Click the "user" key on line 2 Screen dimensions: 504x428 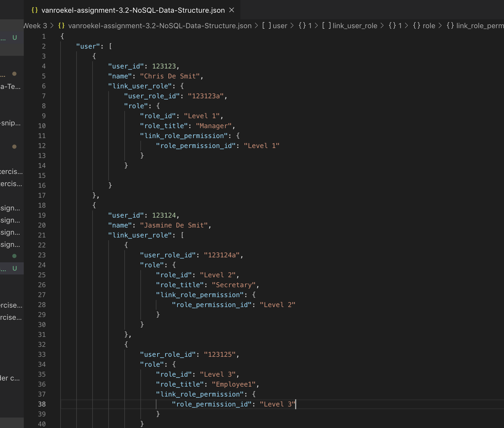click(88, 46)
